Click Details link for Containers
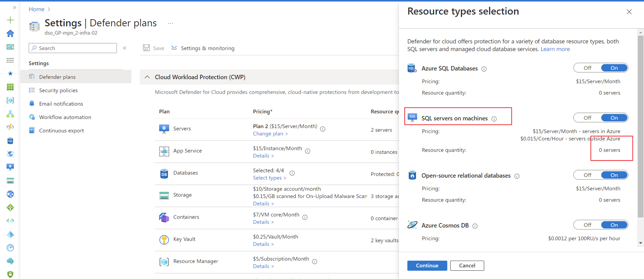This screenshot has height=279, width=644. (263, 222)
